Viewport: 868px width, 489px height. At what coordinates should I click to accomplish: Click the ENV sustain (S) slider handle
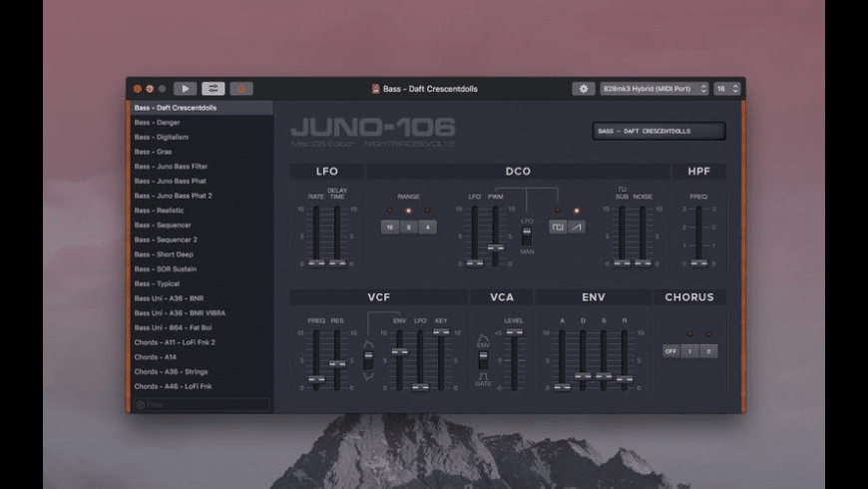[x=604, y=376]
